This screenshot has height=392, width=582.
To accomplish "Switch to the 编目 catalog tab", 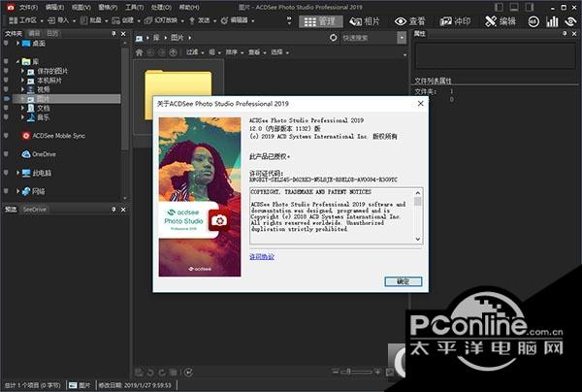I will tap(34, 34).
